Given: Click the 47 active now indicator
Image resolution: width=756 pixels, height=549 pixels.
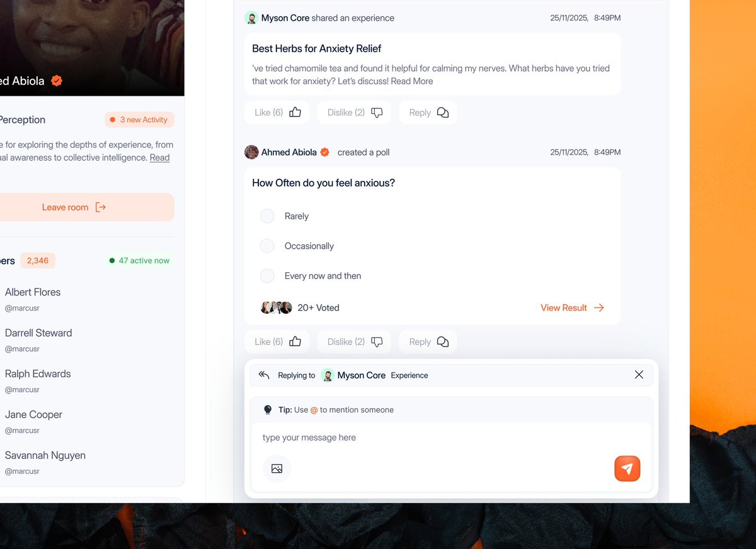Looking at the screenshot, I should coord(139,261).
